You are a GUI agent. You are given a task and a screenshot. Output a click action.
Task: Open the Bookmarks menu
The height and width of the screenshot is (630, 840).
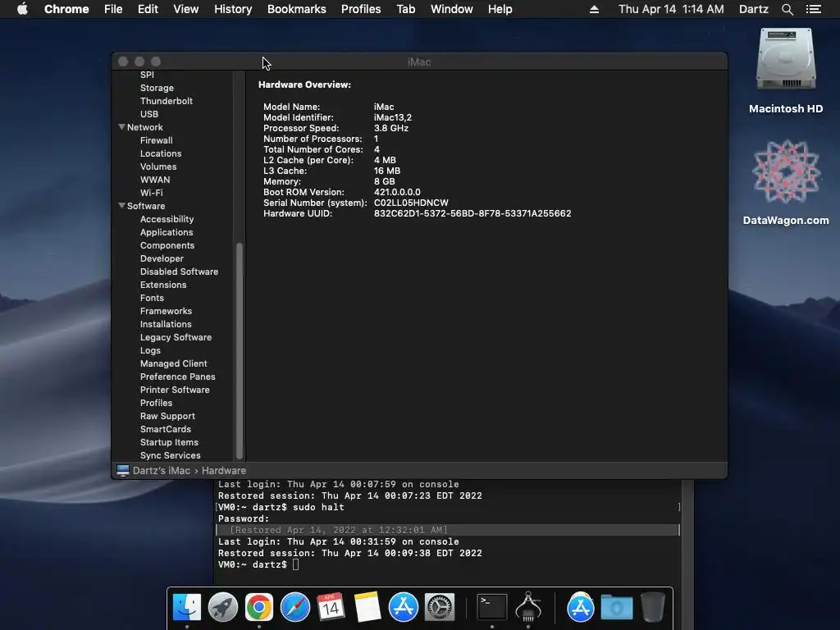coord(297,9)
